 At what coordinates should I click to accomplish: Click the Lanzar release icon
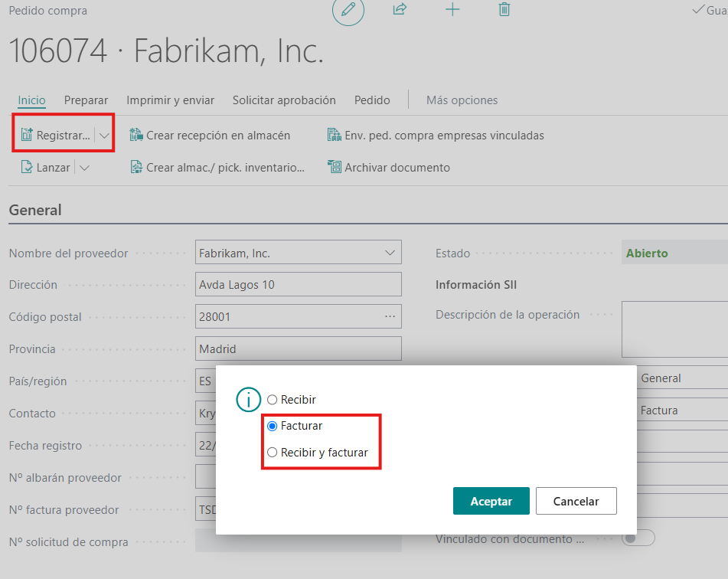(x=27, y=167)
